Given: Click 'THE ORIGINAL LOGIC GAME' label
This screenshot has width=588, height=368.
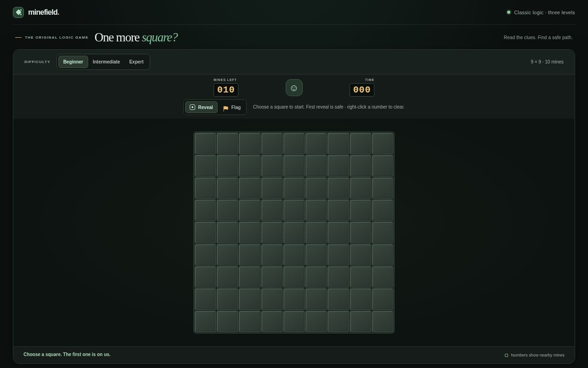Looking at the screenshot, I should (x=57, y=37).
